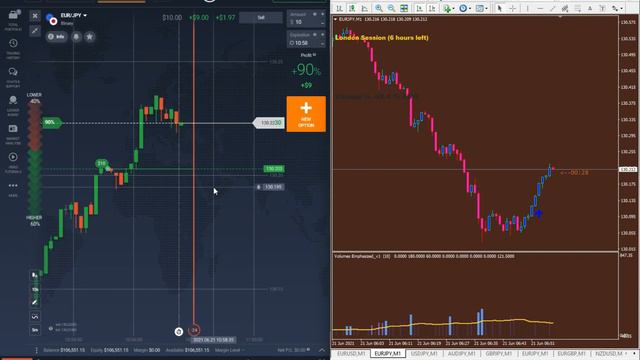Open the 5m time range selector
640x360 pixels.
click(35, 330)
